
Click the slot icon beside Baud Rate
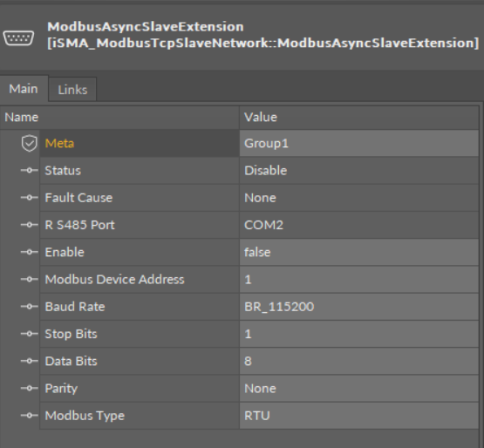30,307
